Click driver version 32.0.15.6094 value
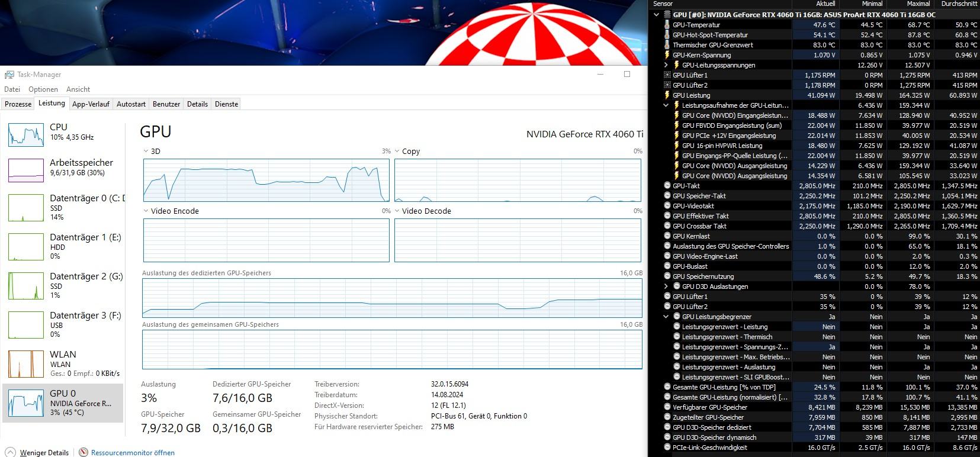The image size is (980, 457). point(450,384)
